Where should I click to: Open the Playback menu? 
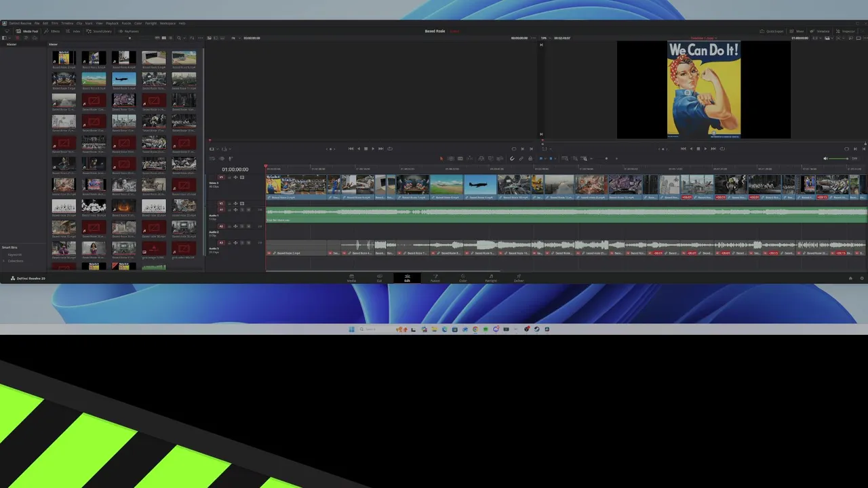click(112, 23)
